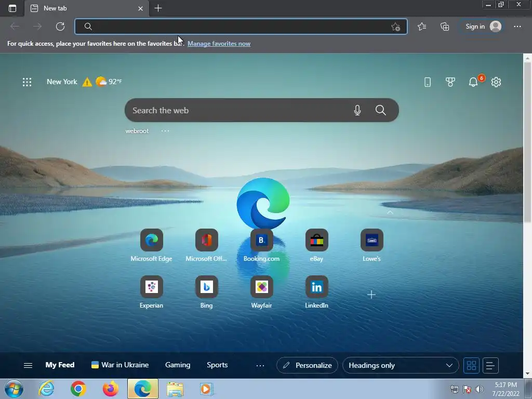This screenshot has height=399, width=532.
Task: Open LinkedIn quick link
Action: coord(316,292)
